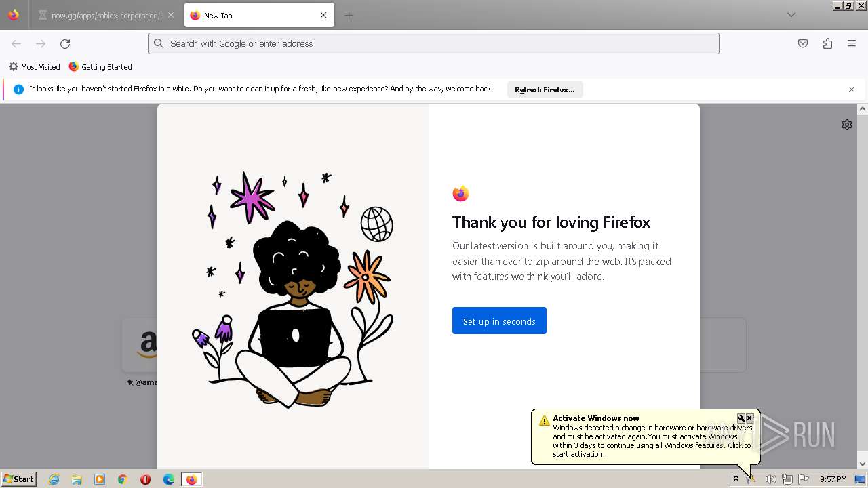Close the Activate Windows balloon

[749, 418]
